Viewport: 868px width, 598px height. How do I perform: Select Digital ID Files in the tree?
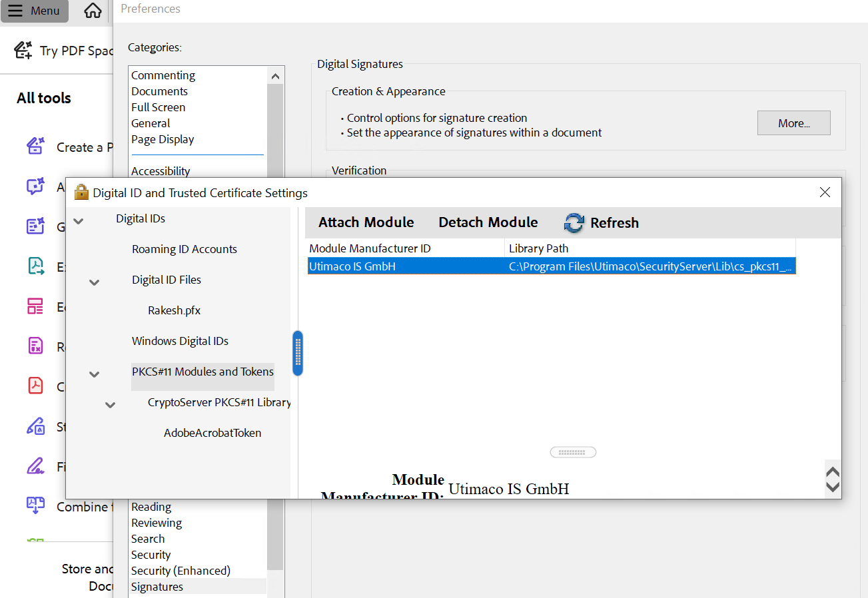click(x=167, y=280)
